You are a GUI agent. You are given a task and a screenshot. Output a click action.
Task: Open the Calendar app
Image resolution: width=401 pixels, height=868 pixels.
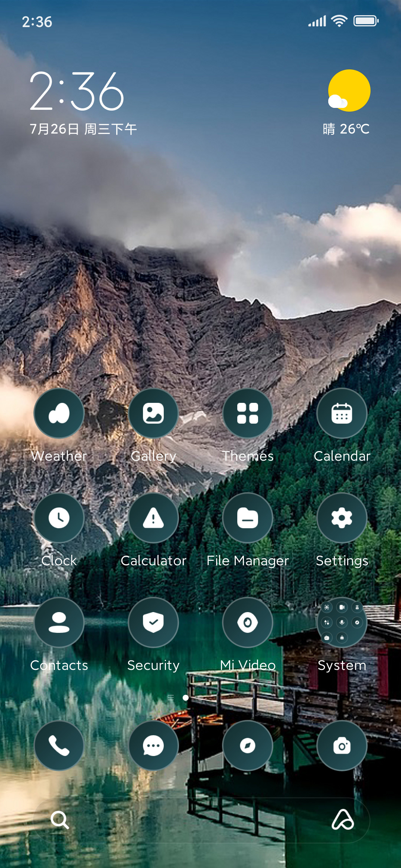(x=342, y=413)
